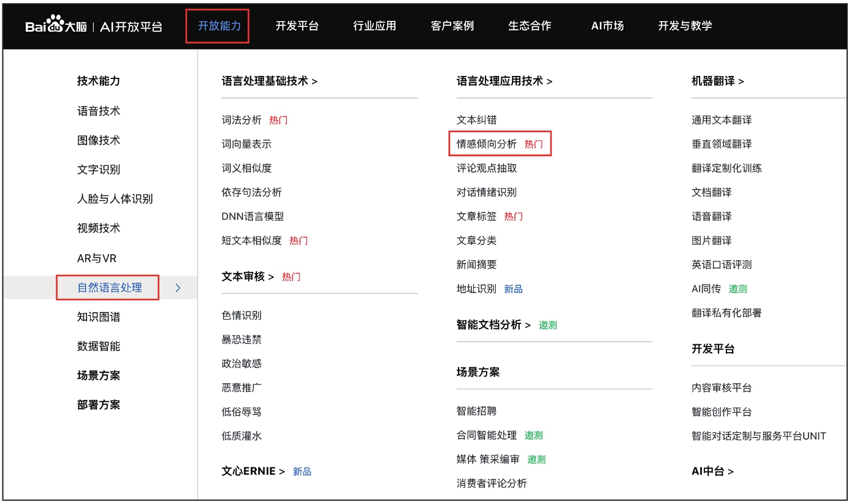Open the 地址识别 link
Viewport: 849px width, 504px height.
click(476, 289)
